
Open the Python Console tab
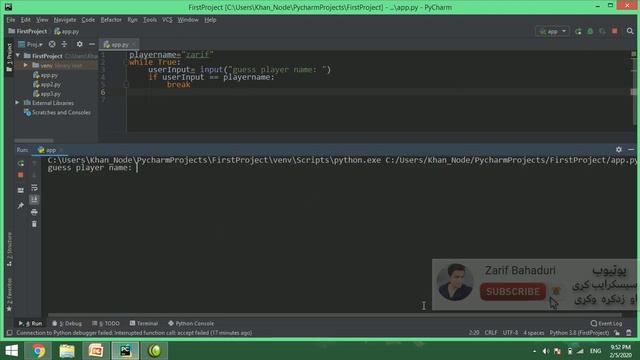coord(191,323)
